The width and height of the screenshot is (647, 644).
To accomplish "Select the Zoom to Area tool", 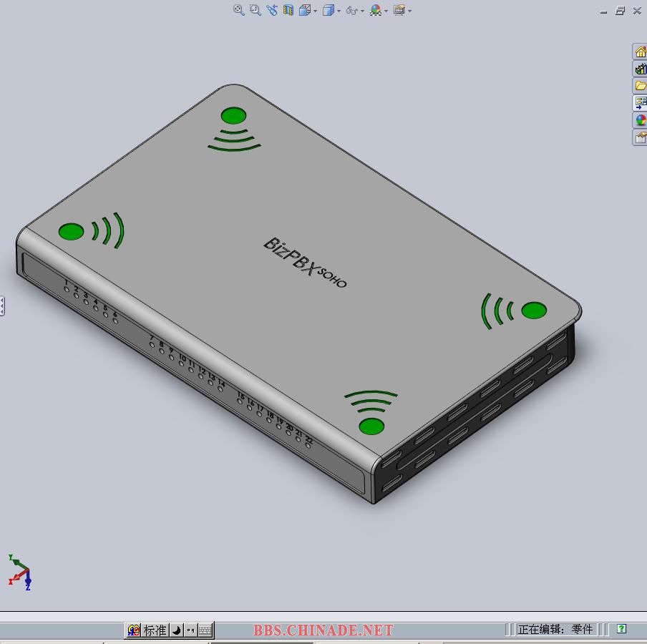I will (256, 10).
